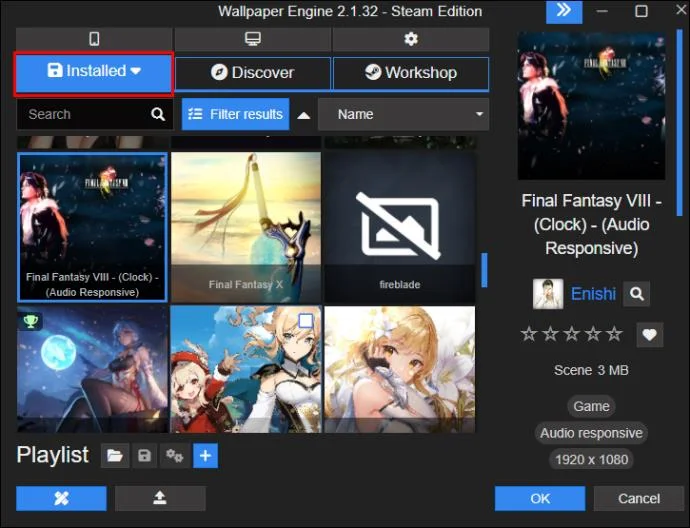This screenshot has width=690, height=528.
Task: Toggle ascending sort order arrow
Action: [x=304, y=115]
